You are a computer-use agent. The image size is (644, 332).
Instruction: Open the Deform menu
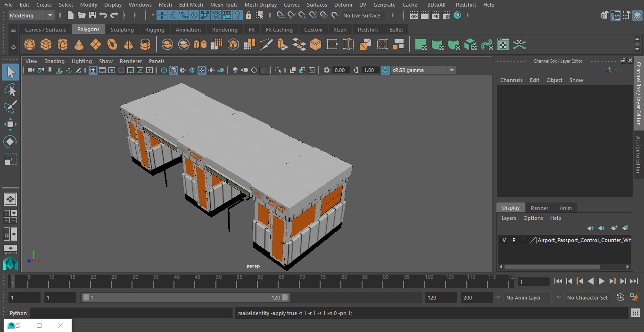(343, 5)
